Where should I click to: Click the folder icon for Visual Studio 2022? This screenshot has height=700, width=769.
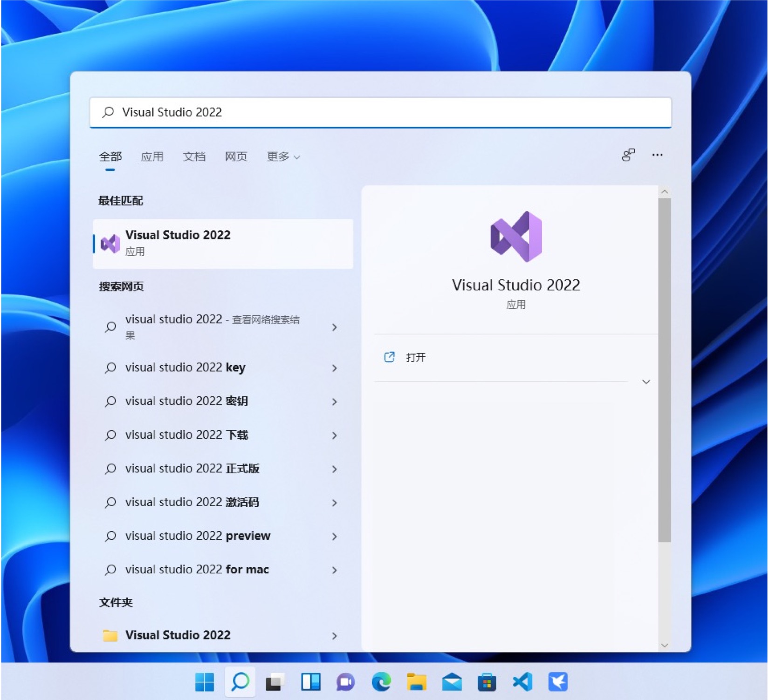pyautogui.click(x=110, y=635)
